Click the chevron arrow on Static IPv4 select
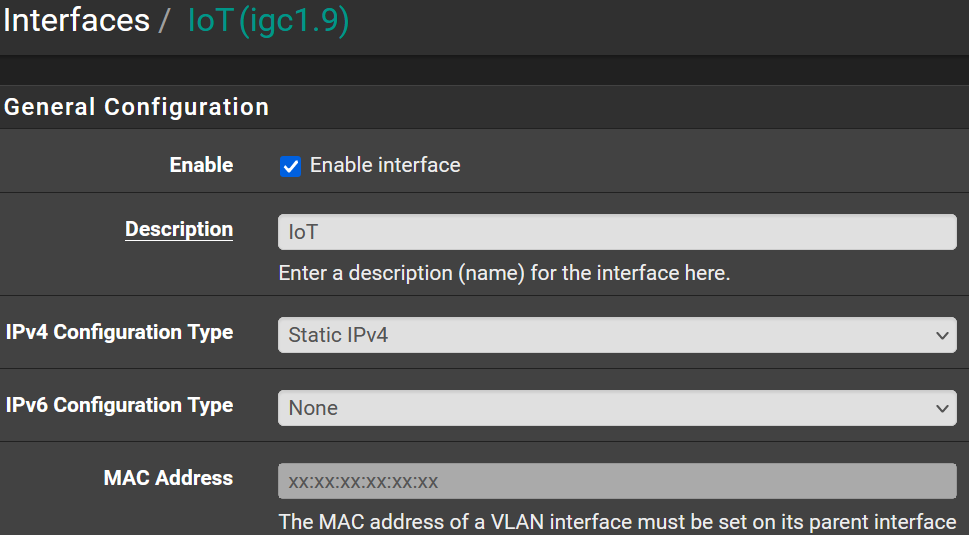Image resolution: width=969 pixels, height=535 pixels. pos(942,335)
